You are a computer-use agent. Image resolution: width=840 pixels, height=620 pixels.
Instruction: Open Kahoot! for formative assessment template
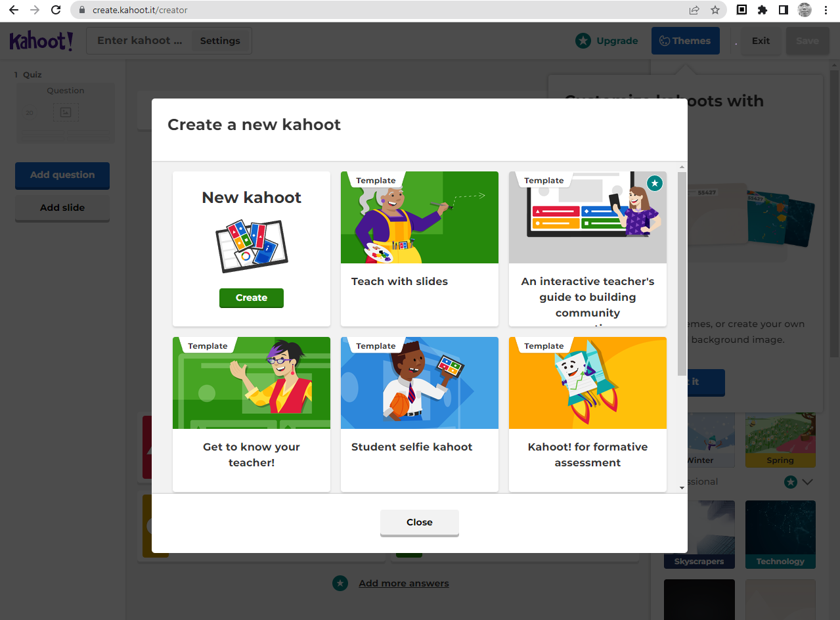[x=587, y=414]
